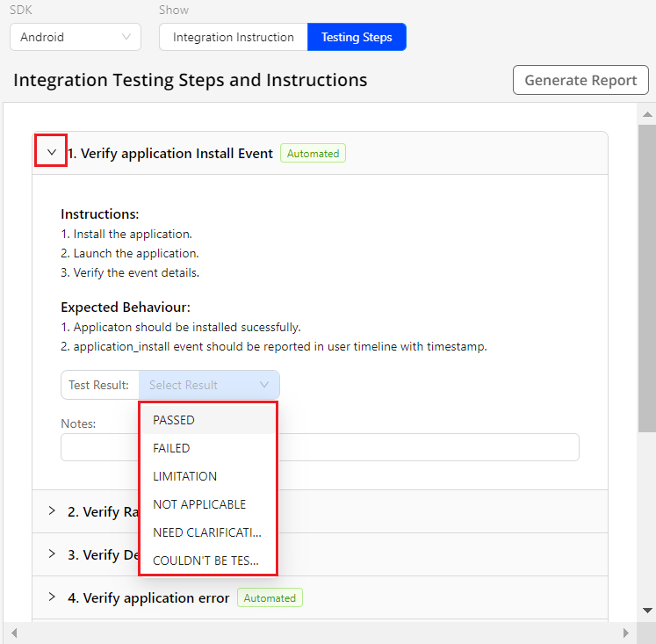This screenshot has width=656, height=644.
Task: Switch to Integration Instruction tab
Action: [x=233, y=37]
